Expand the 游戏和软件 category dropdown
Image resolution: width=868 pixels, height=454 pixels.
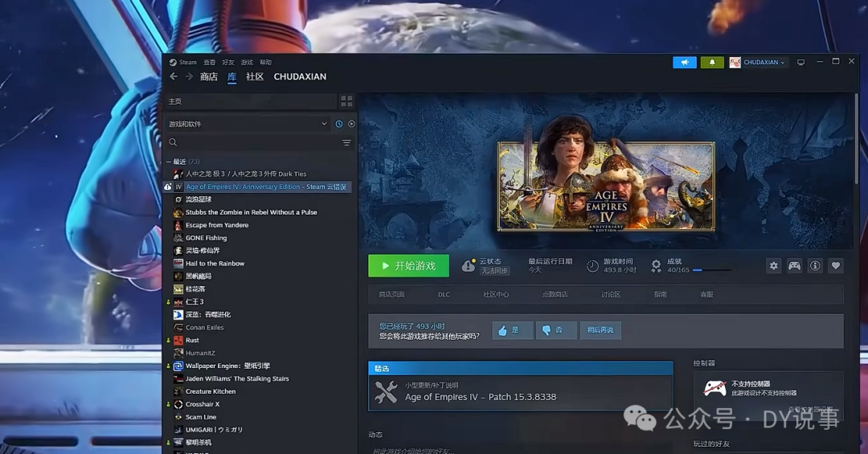(x=248, y=124)
